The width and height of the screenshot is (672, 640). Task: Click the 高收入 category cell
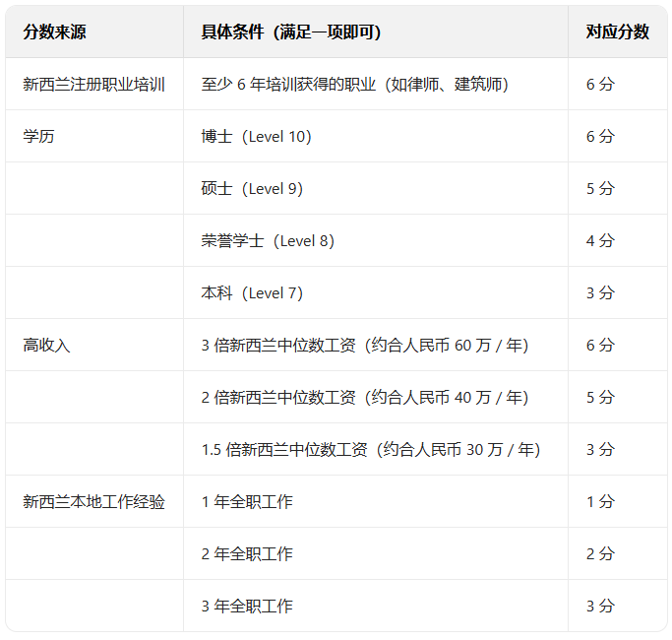pos(47,345)
